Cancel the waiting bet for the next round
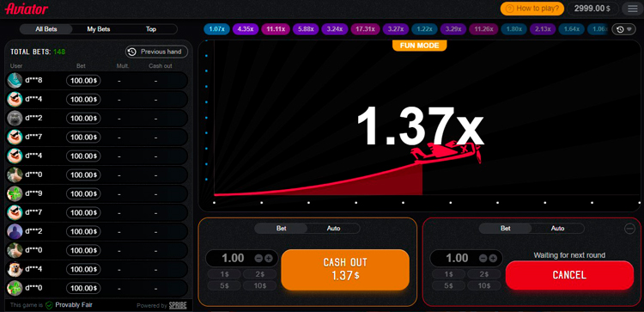The width and height of the screenshot is (644, 312). (x=569, y=275)
